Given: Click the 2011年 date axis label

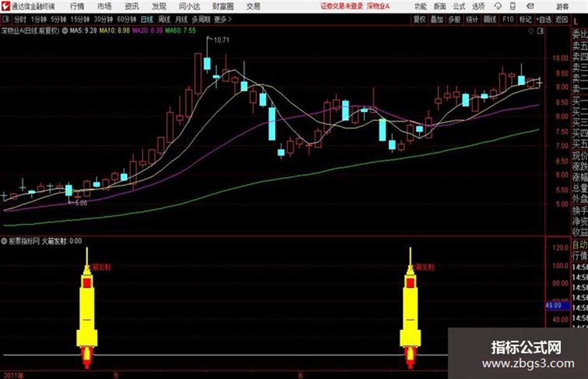Looking at the screenshot, I should pos(14,375).
